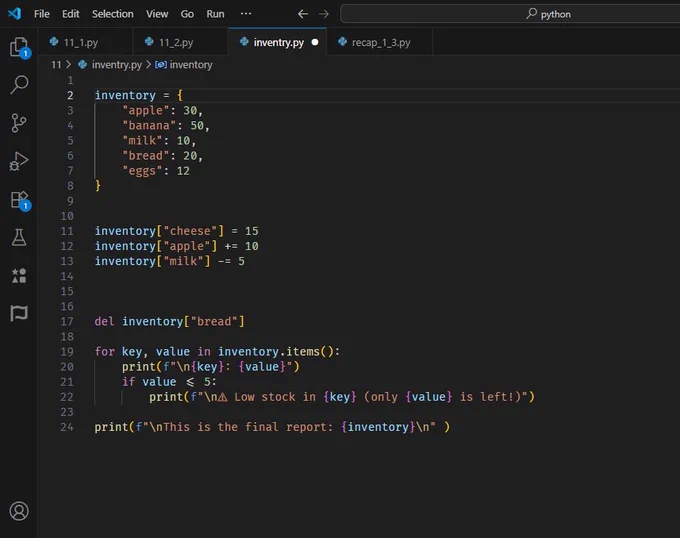Open the Source Control view
The height and width of the screenshot is (538, 680).
click(x=18, y=123)
